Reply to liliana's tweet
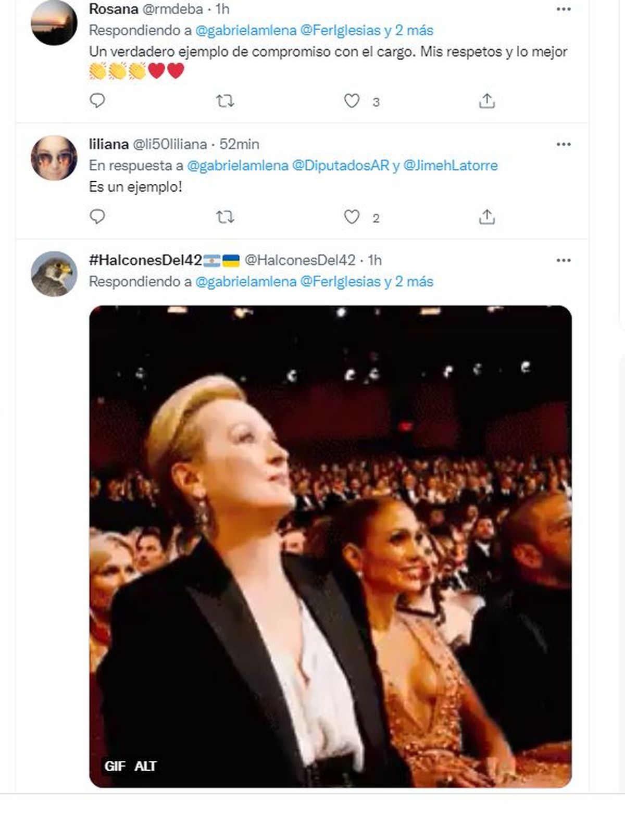Viewport: 625px width, 840px height. 97,217
